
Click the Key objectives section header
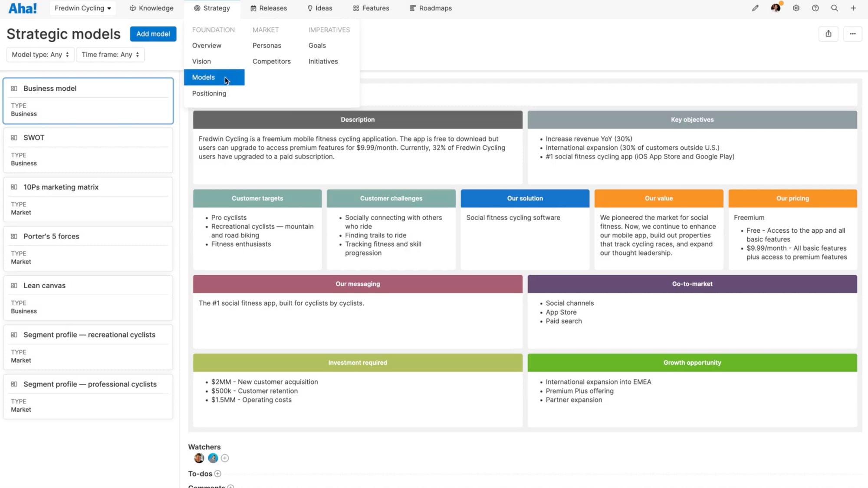click(692, 120)
